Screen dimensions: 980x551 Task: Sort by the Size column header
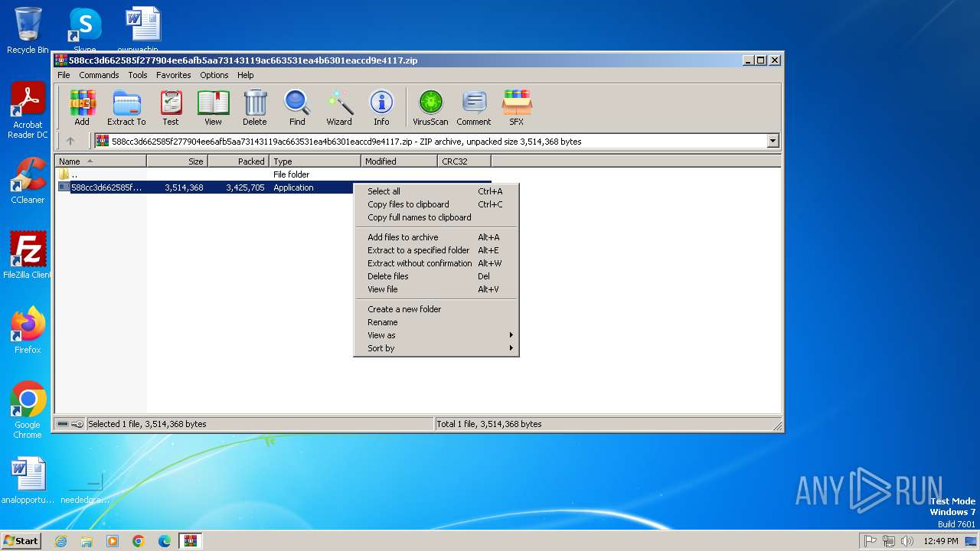(177, 161)
